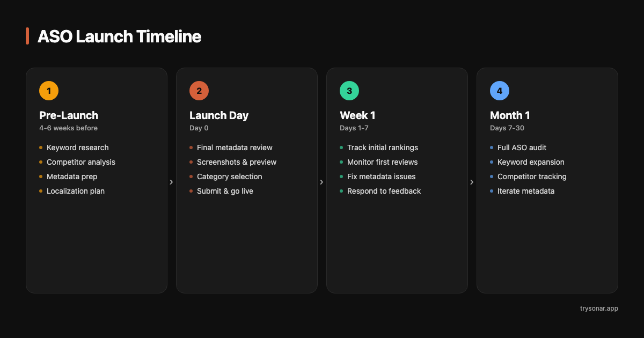
Task: Toggle the Iterate metadata list item
Action: [526, 190]
